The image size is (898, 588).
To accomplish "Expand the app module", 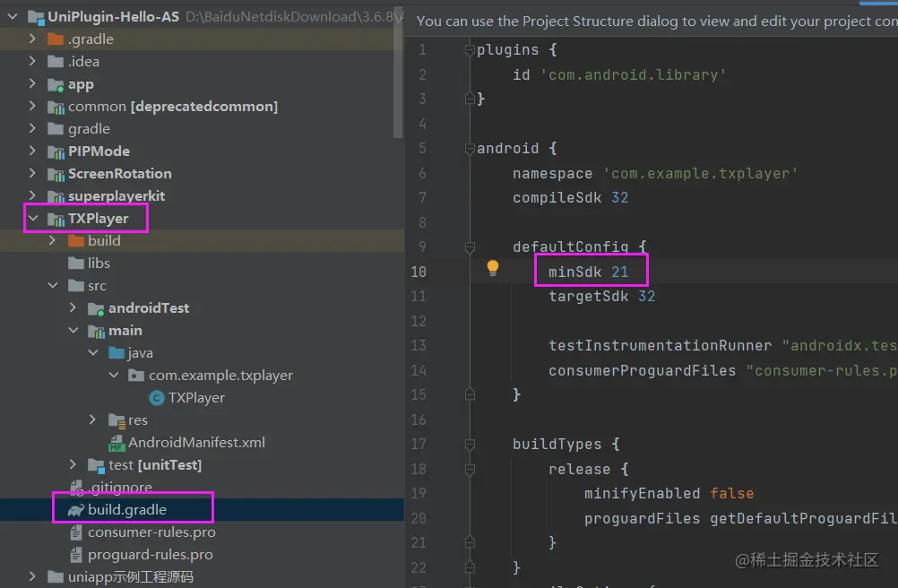I will (32, 83).
